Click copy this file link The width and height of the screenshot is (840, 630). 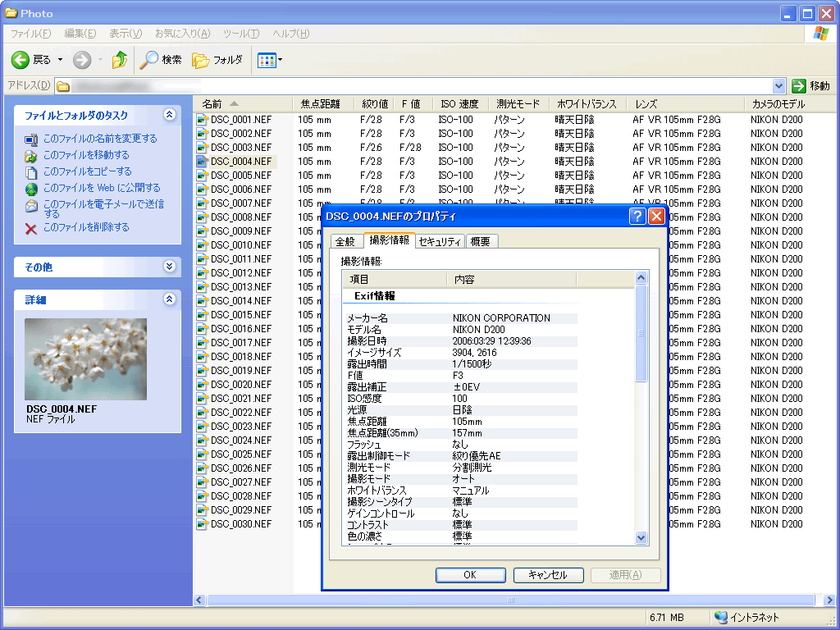coord(87,171)
